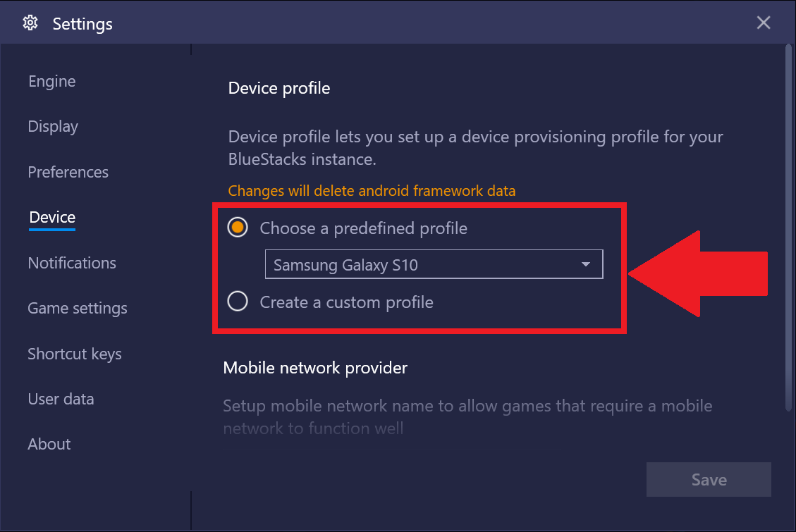Switch to the Display tab
Image resolution: width=796 pixels, height=532 pixels.
tap(53, 126)
